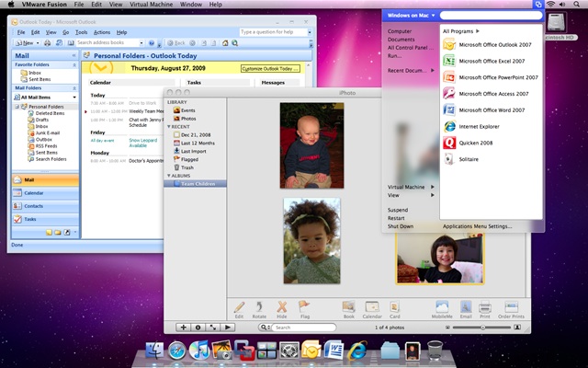Toggle iPhoto full screen button
The height and width of the screenshot is (368, 588).
(212, 328)
